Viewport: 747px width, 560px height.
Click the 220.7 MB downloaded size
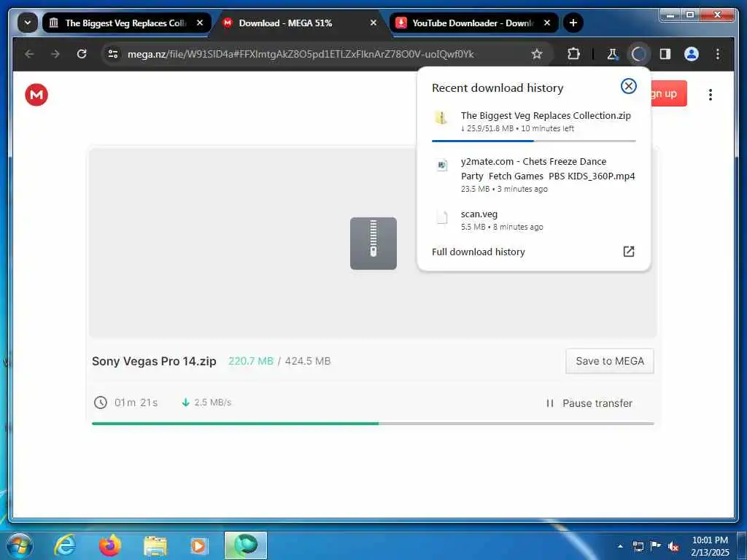pos(251,361)
